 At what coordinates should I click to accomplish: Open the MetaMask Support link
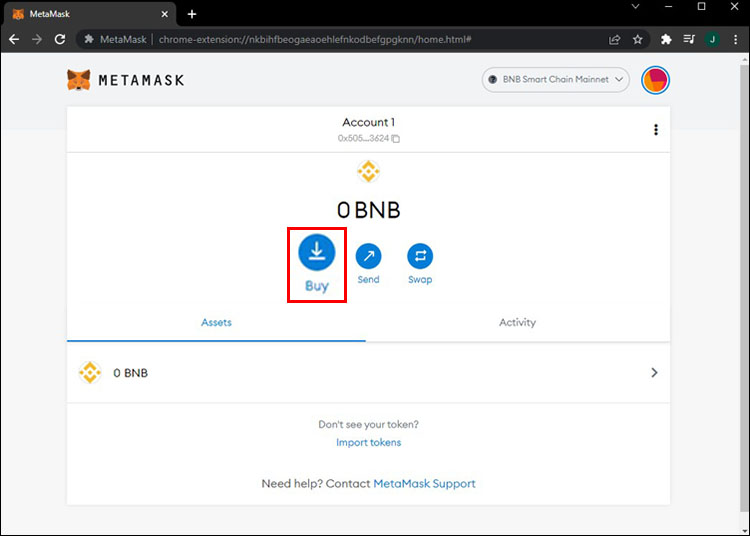pos(424,483)
